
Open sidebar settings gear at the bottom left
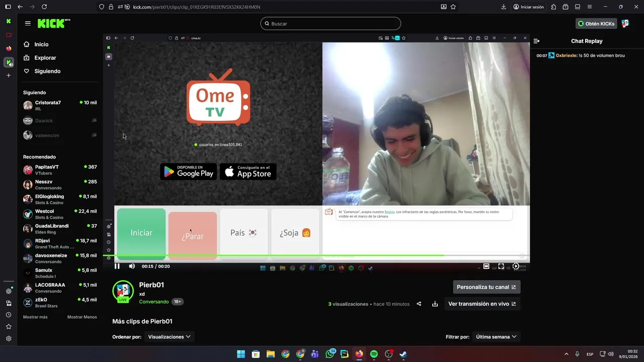(9, 339)
